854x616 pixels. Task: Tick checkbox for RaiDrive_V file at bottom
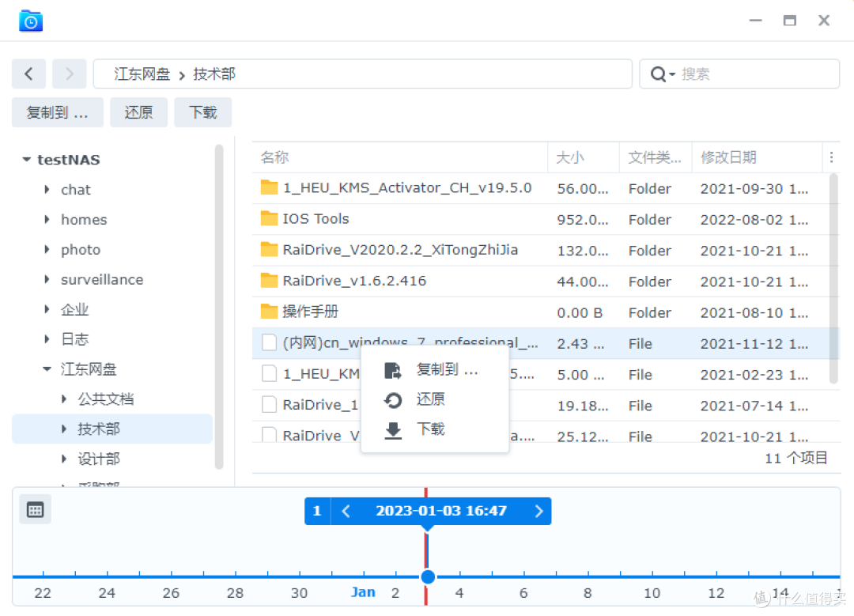click(269, 435)
